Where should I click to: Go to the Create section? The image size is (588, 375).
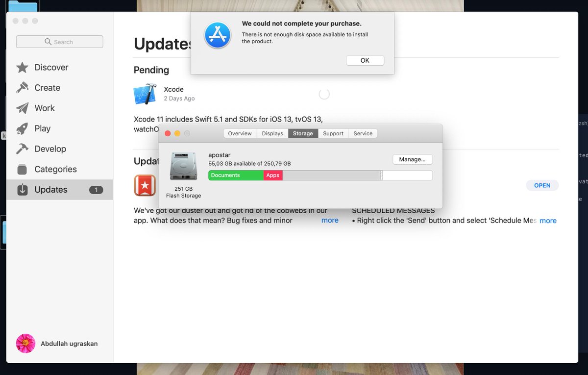click(x=48, y=88)
